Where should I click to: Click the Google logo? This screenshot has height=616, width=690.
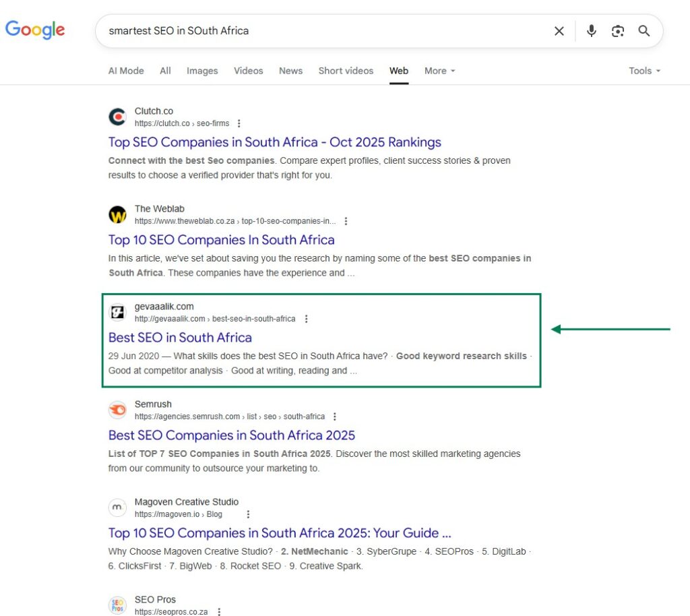pos(35,30)
